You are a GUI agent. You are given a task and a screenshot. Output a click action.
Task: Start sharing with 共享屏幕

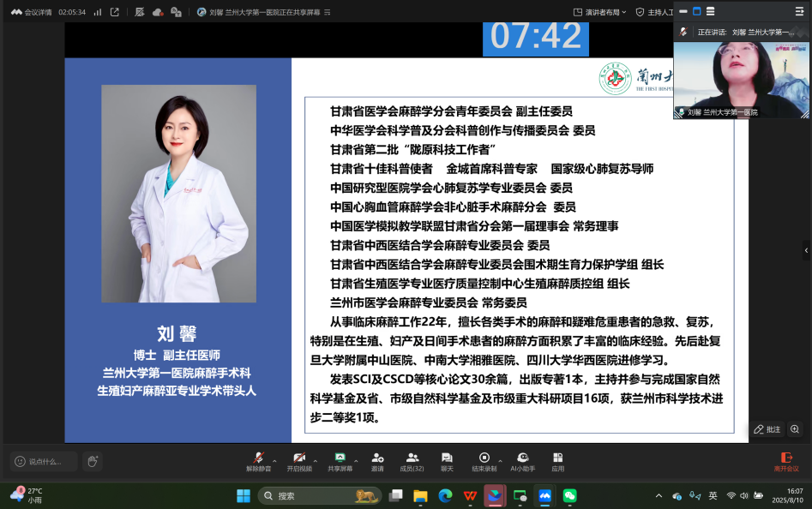(x=340, y=461)
